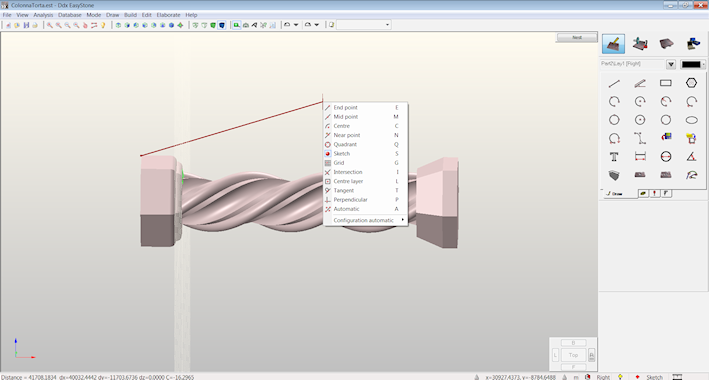Screen dimensions: 709x380
Task: Switch to Top view button
Action: (x=573, y=355)
